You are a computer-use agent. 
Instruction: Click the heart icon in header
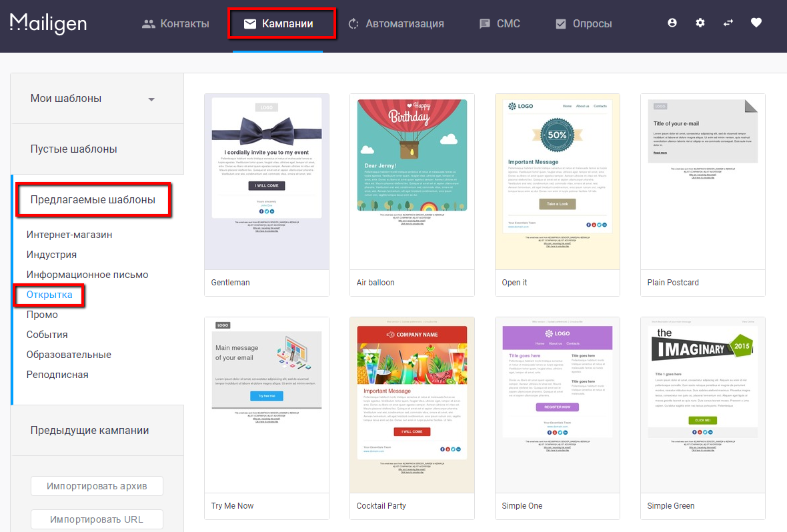click(x=756, y=23)
